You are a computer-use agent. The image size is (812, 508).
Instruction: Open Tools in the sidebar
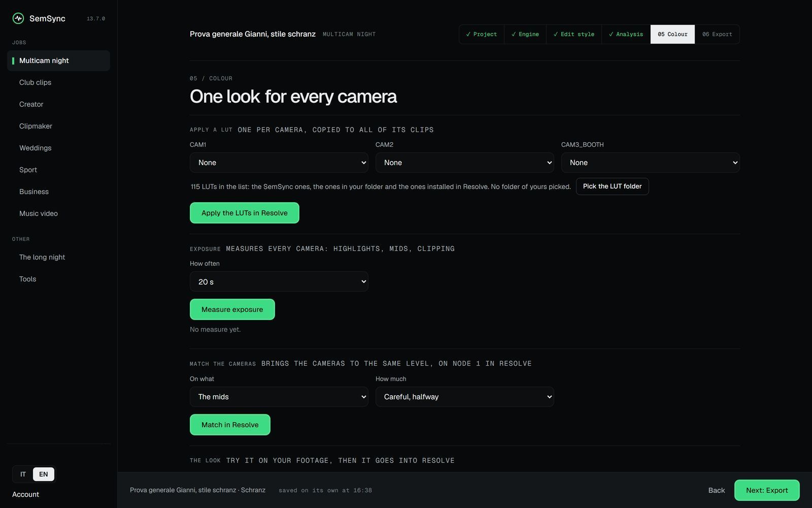click(x=58, y=279)
